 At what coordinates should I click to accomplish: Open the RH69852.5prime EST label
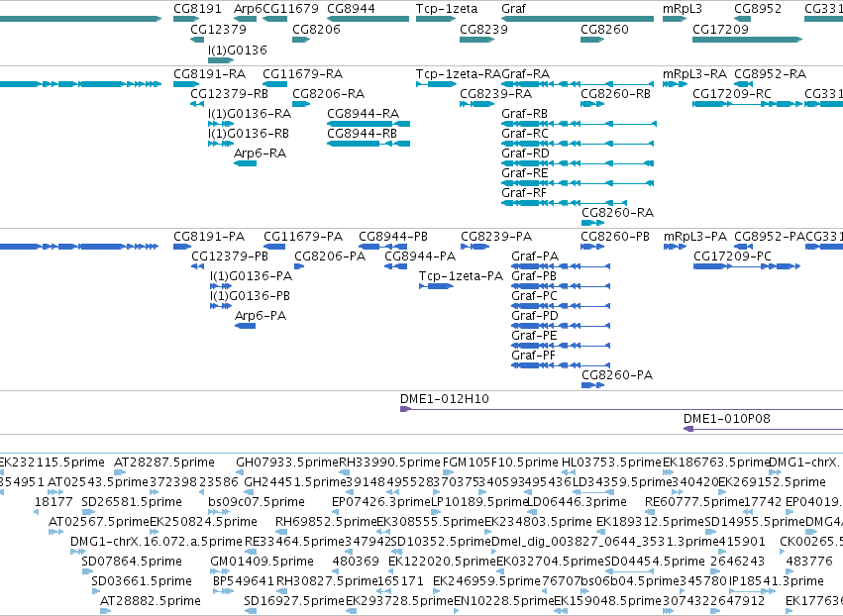(326, 521)
